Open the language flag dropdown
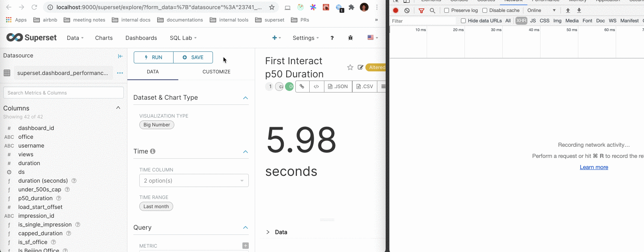 click(373, 37)
